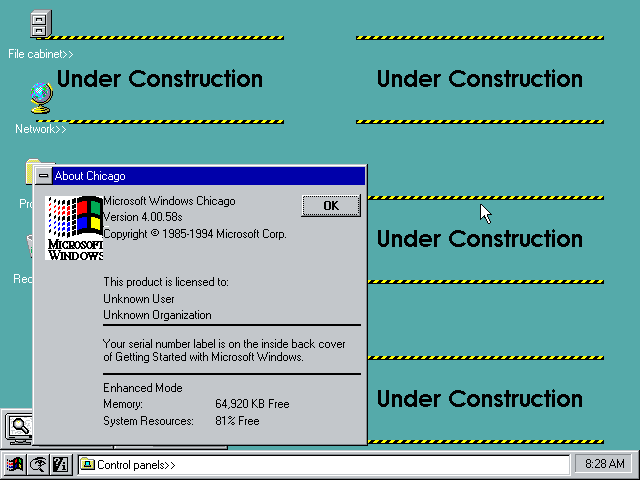The image size is (640, 480).
Task: Click the Unknown User license name text
Action: [x=139, y=299]
